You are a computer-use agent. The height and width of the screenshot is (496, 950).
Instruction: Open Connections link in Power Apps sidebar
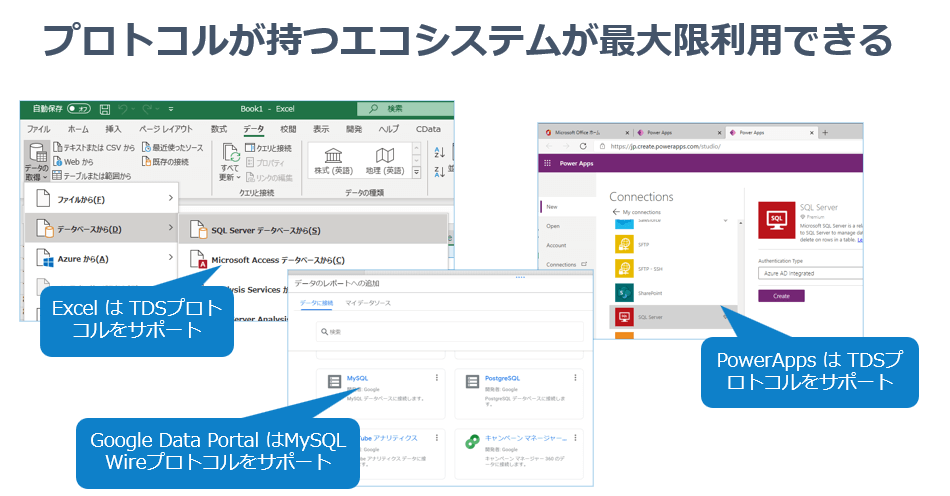[566, 265]
